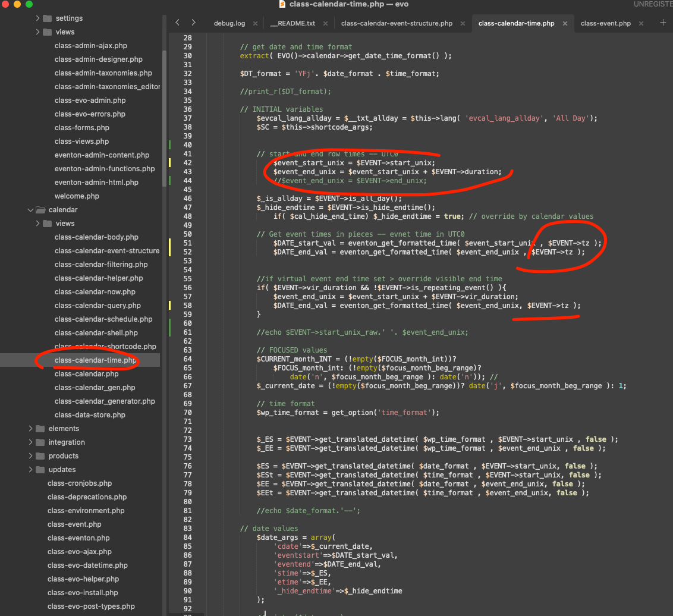
Task: Collapse the calendar folder
Action: pos(30,209)
